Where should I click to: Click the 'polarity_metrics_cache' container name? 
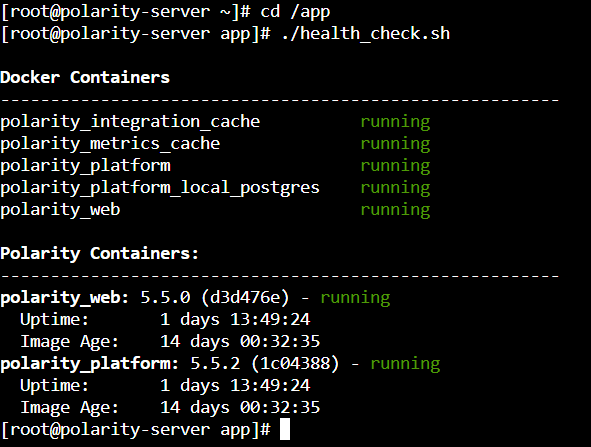pos(110,144)
